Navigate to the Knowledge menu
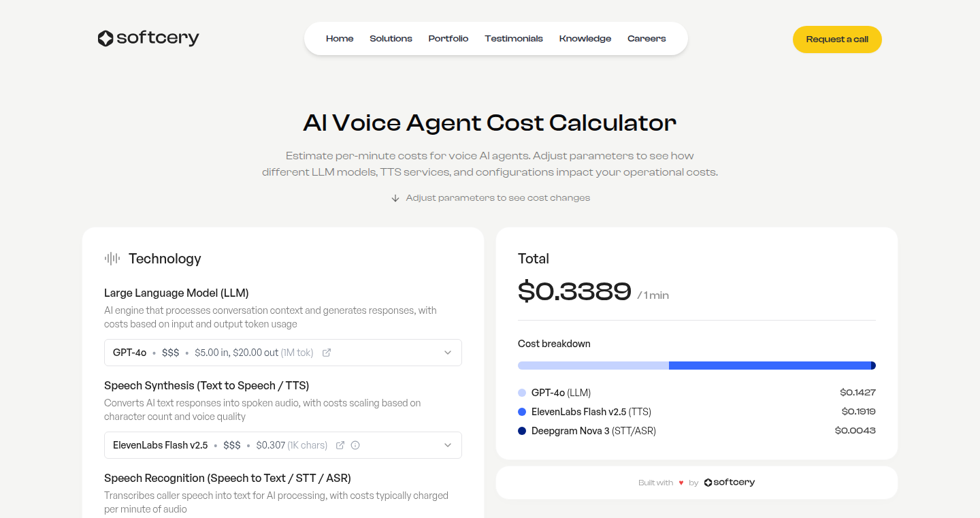The width and height of the screenshot is (980, 518). coord(585,39)
